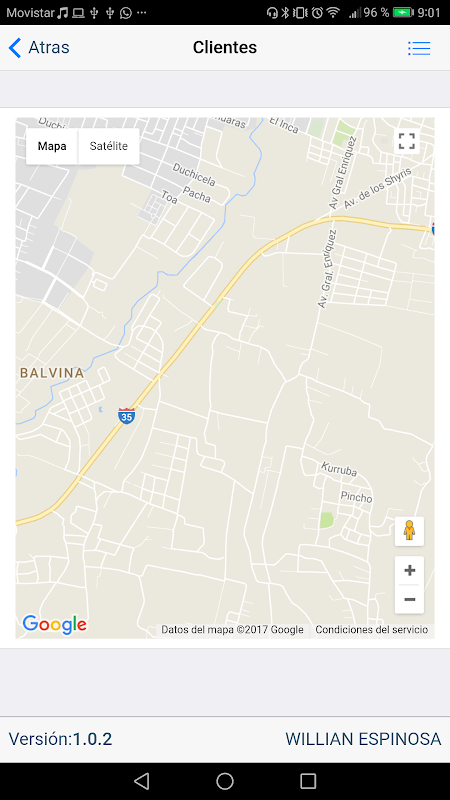This screenshot has width=450, height=800.
Task: Tap Android recent apps square
Action: click(x=308, y=781)
